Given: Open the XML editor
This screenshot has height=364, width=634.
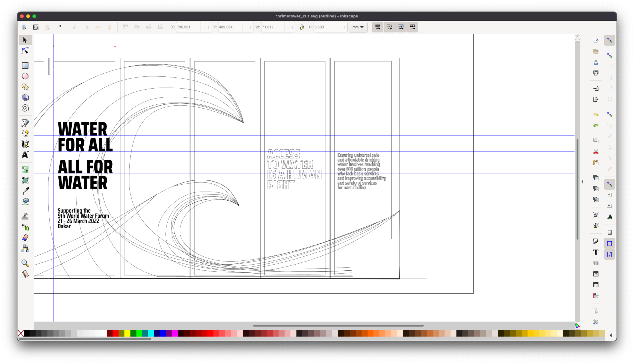Looking at the screenshot, I should (x=596, y=274).
